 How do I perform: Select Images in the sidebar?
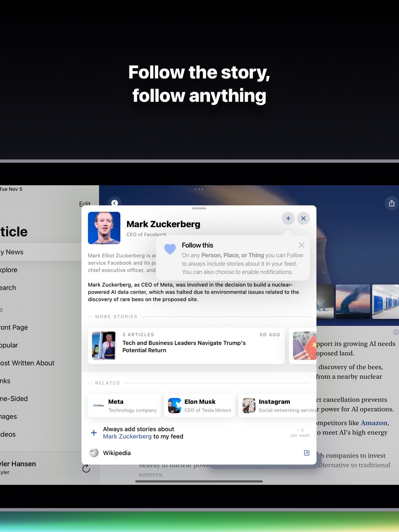pos(41,416)
